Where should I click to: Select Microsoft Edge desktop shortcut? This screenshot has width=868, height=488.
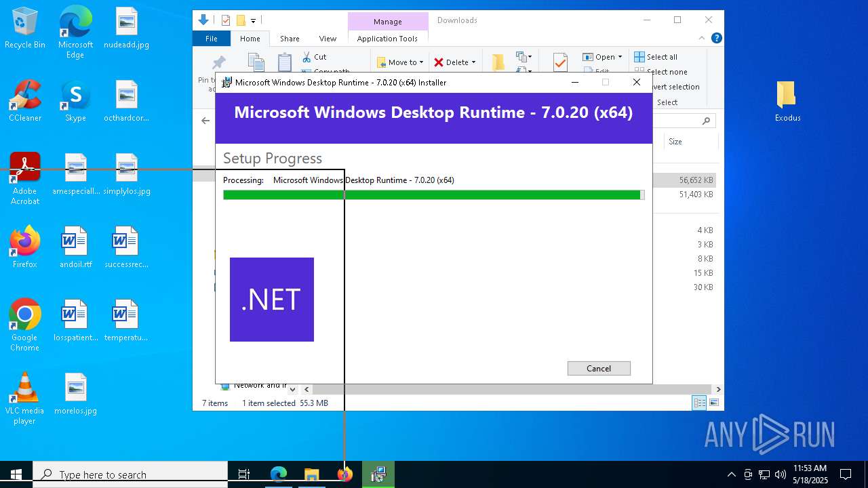click(x=75, y=33)
